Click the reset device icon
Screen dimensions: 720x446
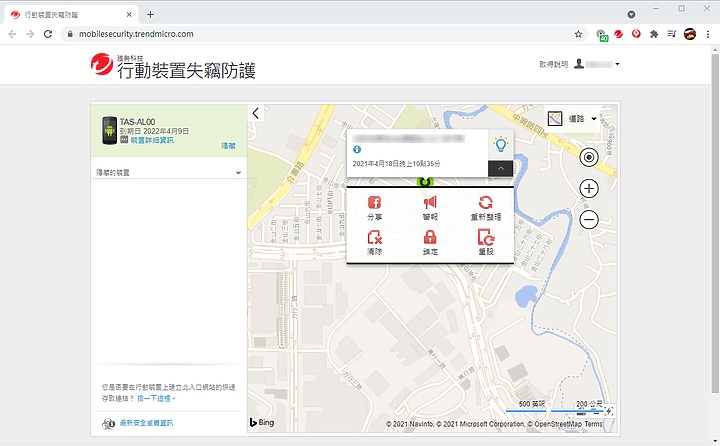click(x=486, y=237)
